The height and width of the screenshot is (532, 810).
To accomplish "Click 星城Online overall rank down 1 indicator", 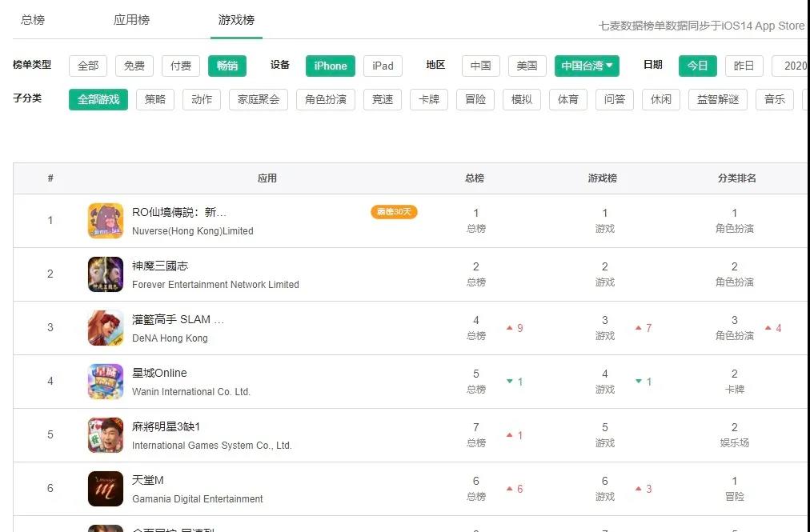I will coord(515,382).
